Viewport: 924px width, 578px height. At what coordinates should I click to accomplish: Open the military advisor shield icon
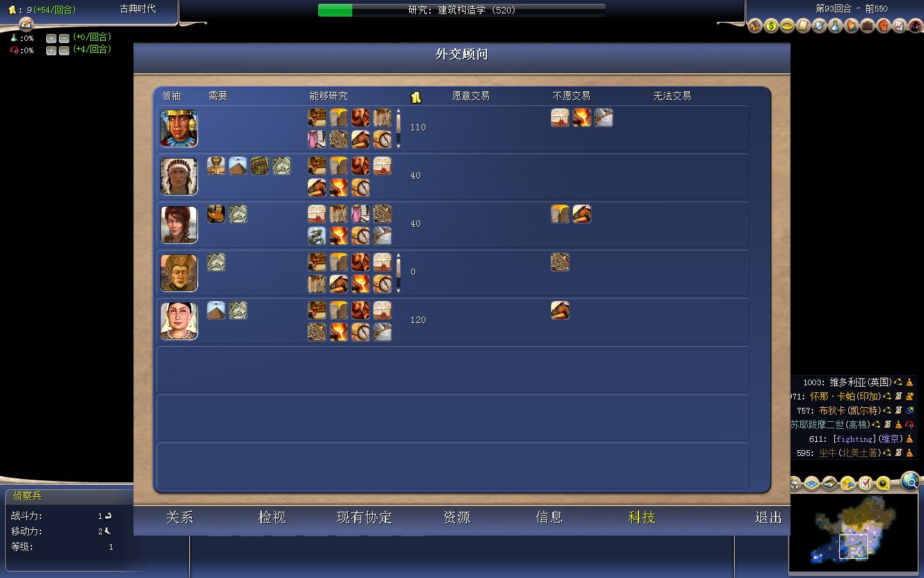click(x=819, y=26)
